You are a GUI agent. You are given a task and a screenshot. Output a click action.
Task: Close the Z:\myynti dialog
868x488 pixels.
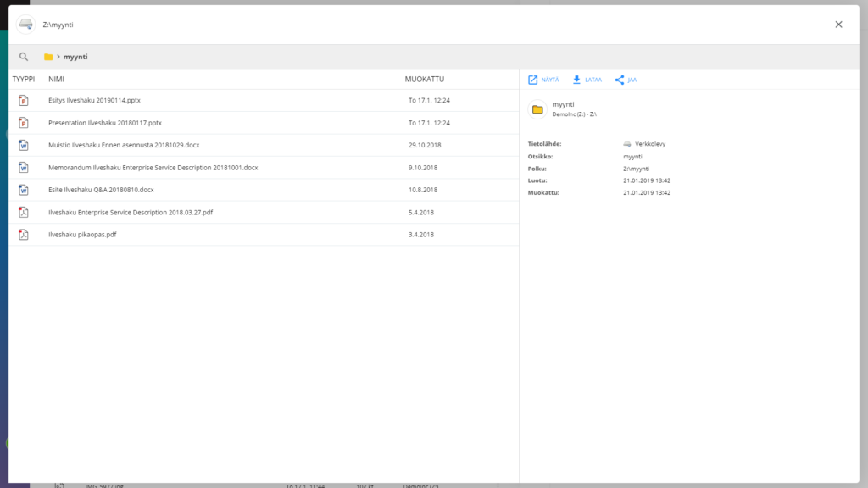(838, 25)
